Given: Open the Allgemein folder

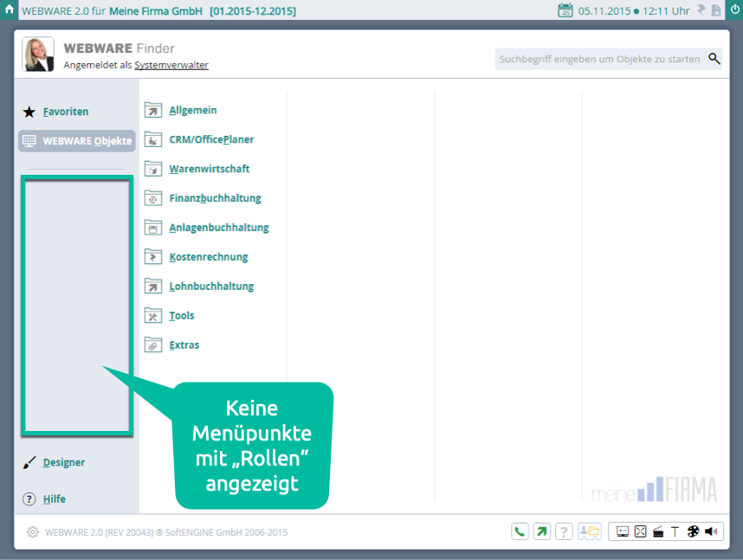Looking at the screenshot, I should click(192, 110).
